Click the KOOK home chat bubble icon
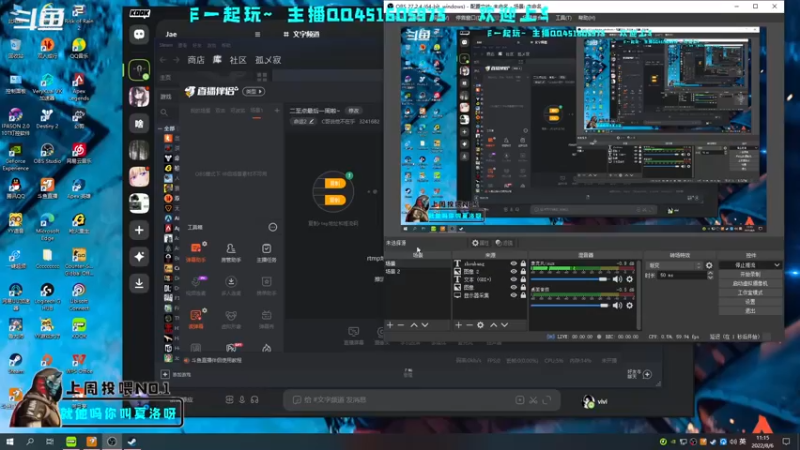Viewport: 800px width, 450px height. 139,35
